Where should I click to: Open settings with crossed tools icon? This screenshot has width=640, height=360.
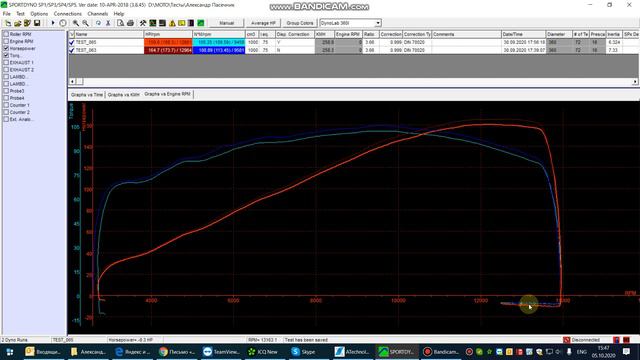click(143, 23)
